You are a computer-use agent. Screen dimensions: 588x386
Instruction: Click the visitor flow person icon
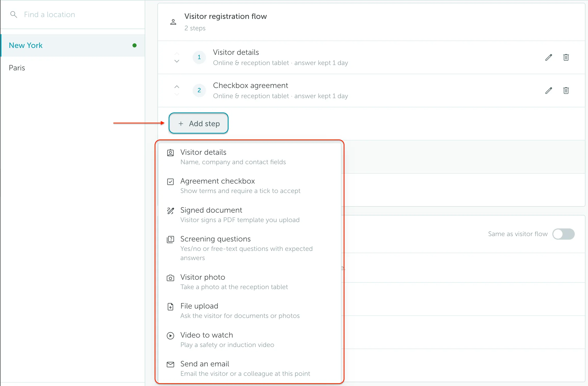(x=173, y=22)
